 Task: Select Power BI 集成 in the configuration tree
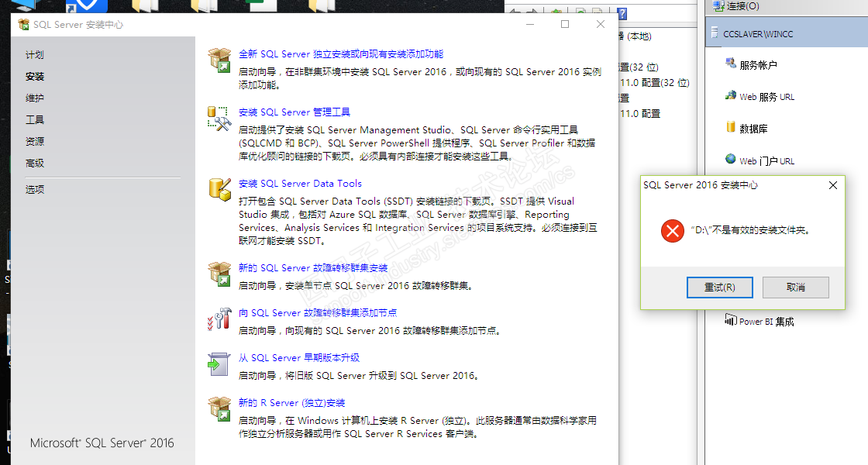pyautogui.click(x=766, y=322)
